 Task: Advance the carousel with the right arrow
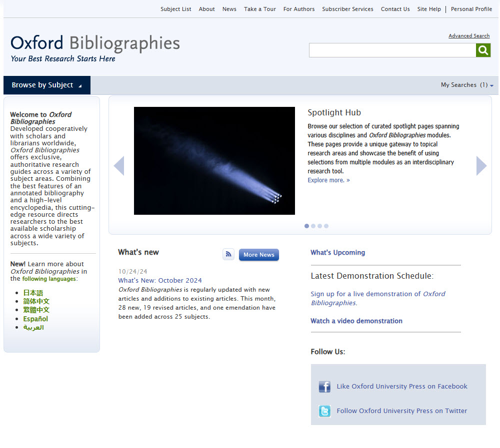pos(481,165)
